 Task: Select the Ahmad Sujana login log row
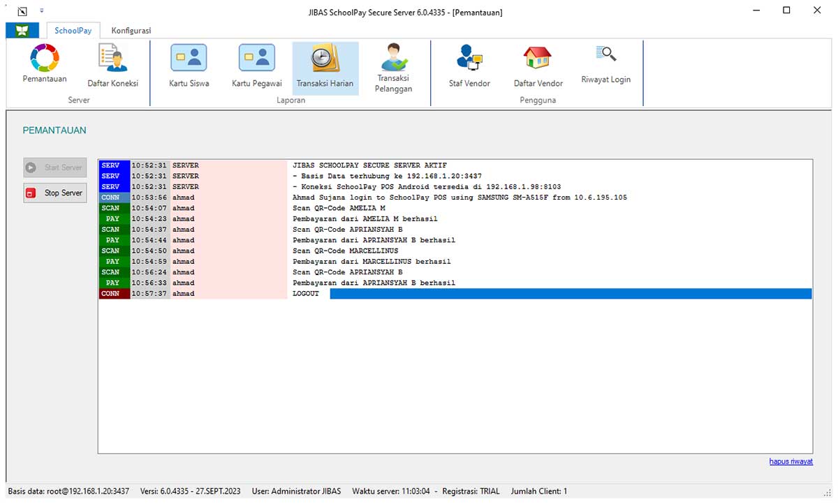455,198
